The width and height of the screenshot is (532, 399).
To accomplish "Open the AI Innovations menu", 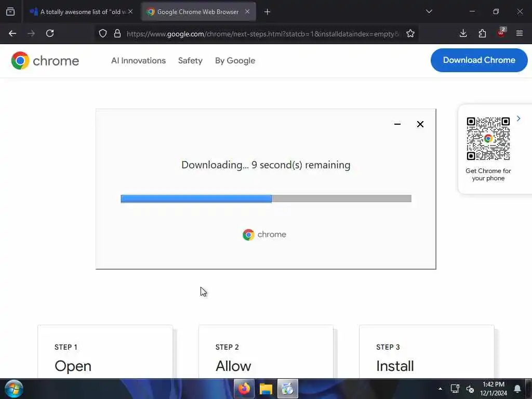I will pyautogui.click(x=138, y=61).
